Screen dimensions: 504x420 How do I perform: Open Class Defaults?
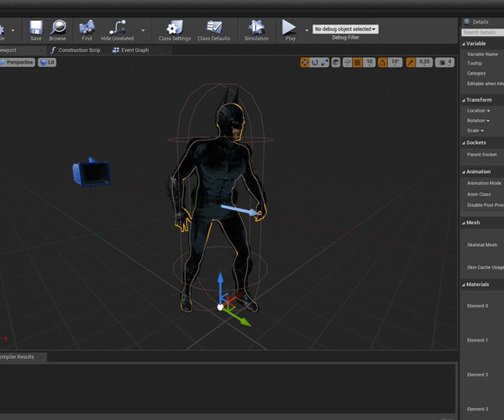click(x=213, y=30)
